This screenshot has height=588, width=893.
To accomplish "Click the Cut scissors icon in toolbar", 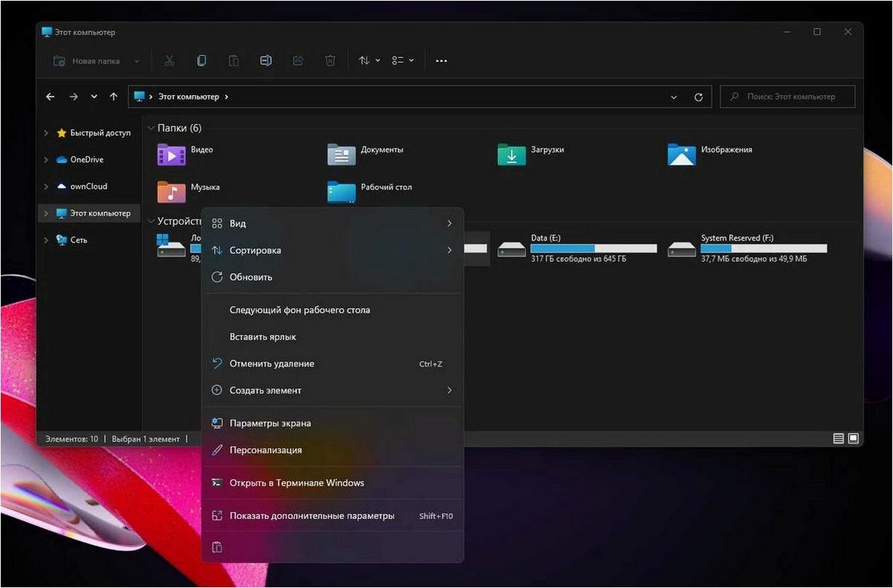I will [x=170, y=61].
